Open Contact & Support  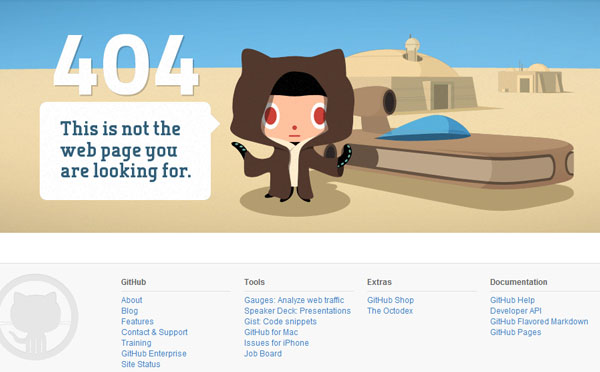pyautogui.click(x=155, y=332)
